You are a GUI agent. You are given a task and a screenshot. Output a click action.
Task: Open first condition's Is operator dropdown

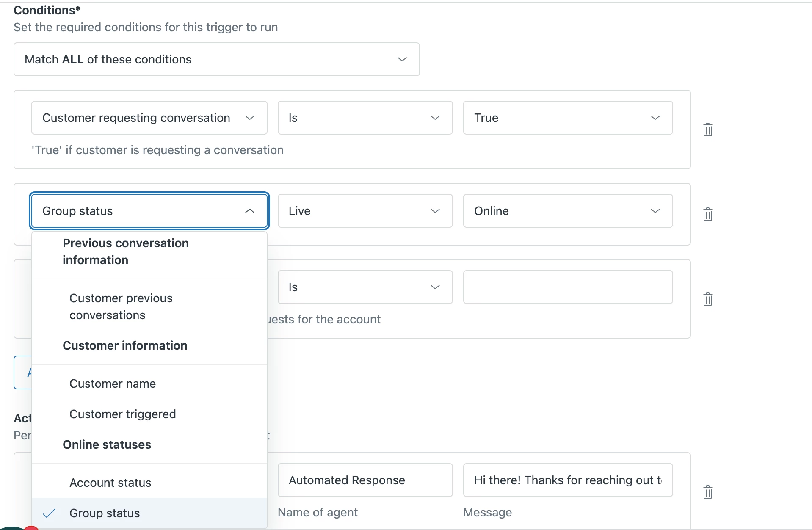pyautogui.click(x=365, y=118)
